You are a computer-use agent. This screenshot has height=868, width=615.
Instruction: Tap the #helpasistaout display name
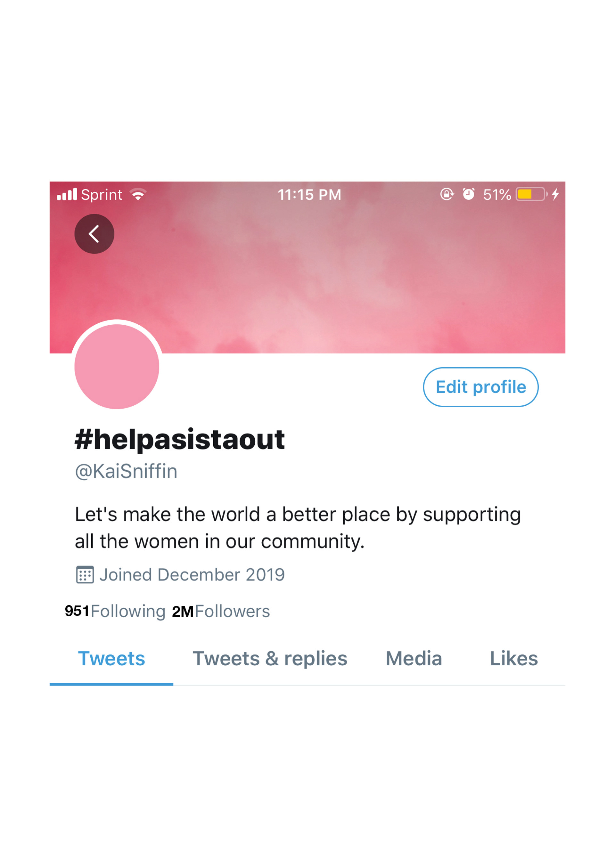coord(179,440)
